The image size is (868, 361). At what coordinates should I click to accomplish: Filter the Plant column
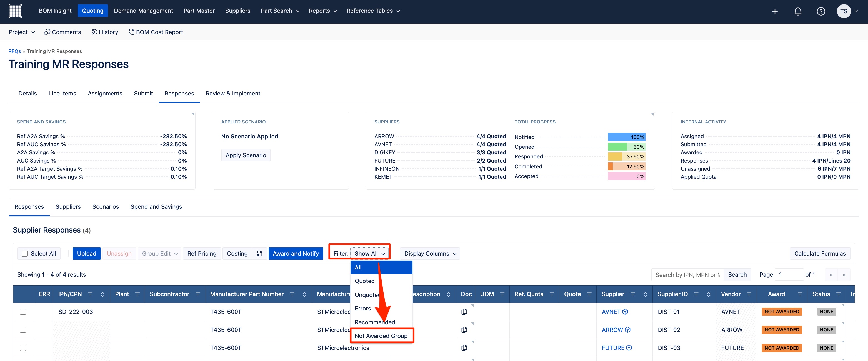coord(137,294)
